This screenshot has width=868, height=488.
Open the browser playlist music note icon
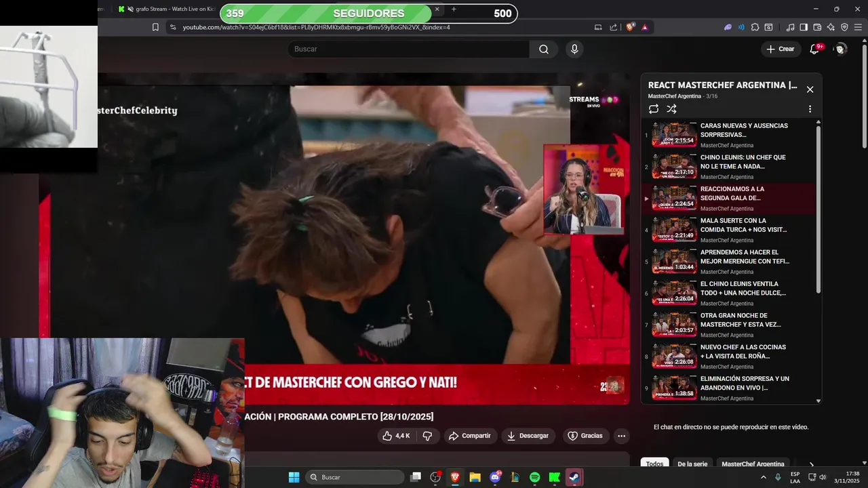point(790,27)
